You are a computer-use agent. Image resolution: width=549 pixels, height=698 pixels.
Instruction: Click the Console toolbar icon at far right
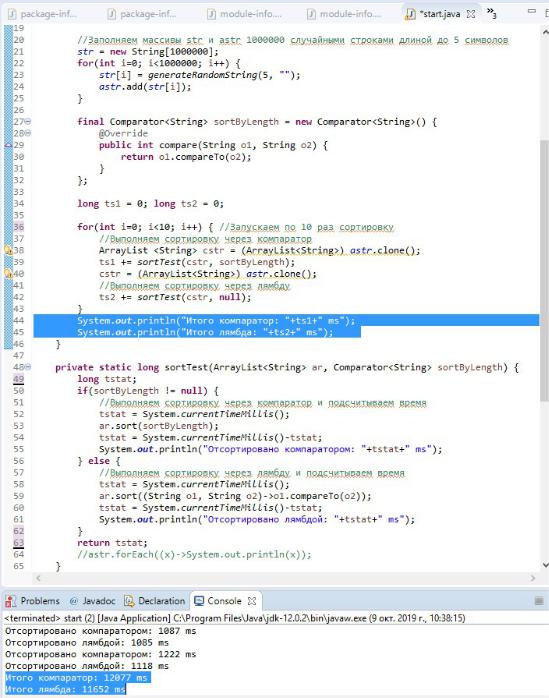point(539,601)
